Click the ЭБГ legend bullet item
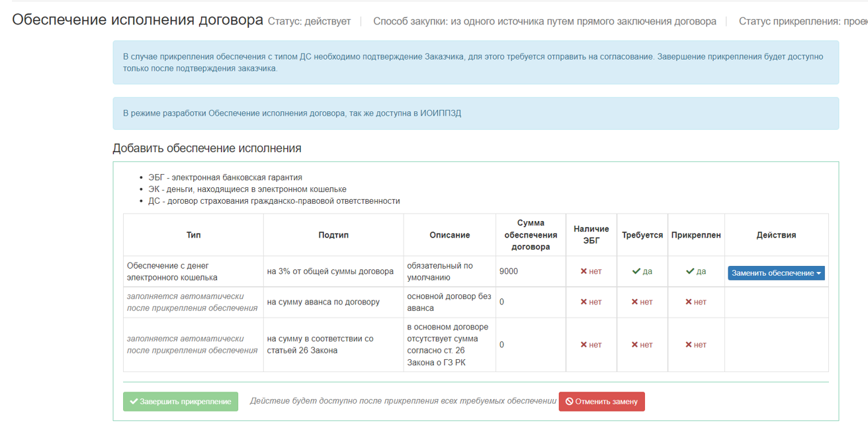 [225, 177]
